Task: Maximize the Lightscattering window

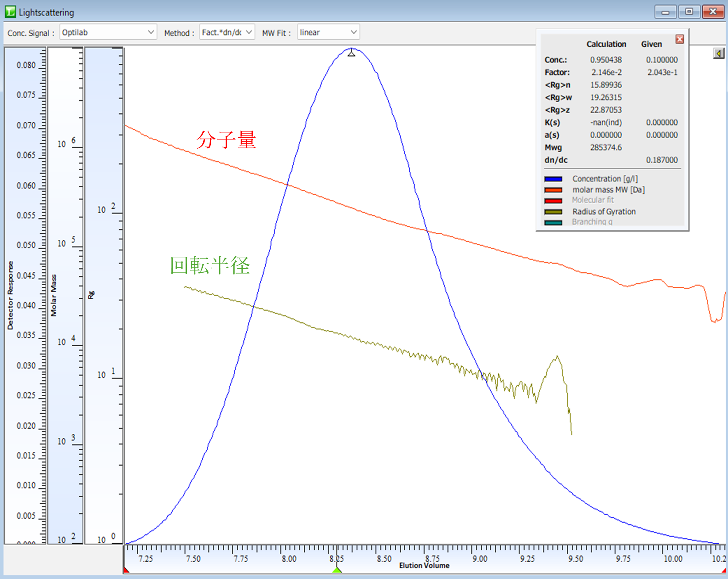Action: (689, 12)
